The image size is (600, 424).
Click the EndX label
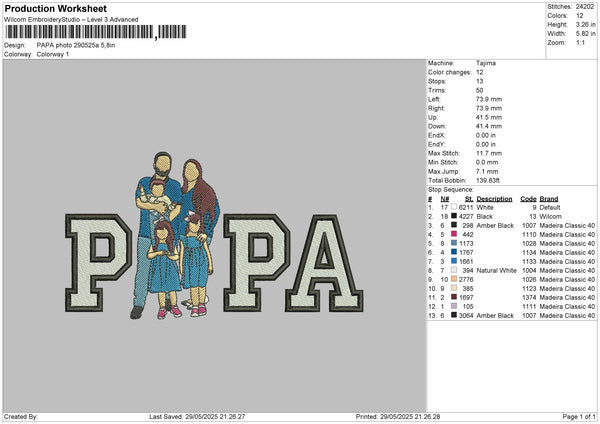click(x=437, y=135)
